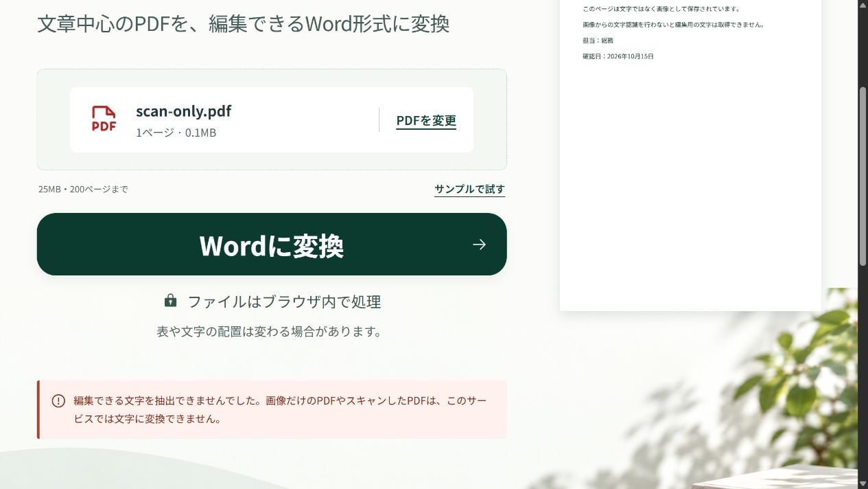
Task: Click the PDF preview page thumbnail
Action: coord(690,155)
